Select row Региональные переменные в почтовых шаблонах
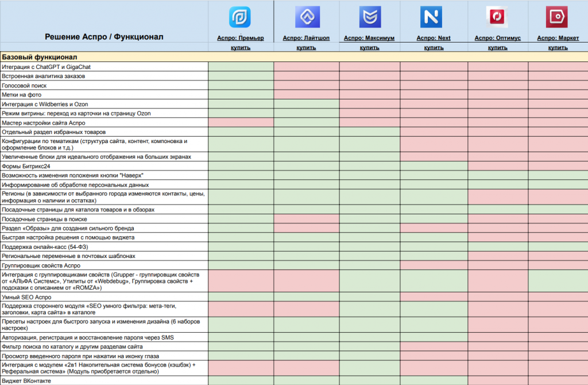 pyautogui.click(x=105, y=256)
